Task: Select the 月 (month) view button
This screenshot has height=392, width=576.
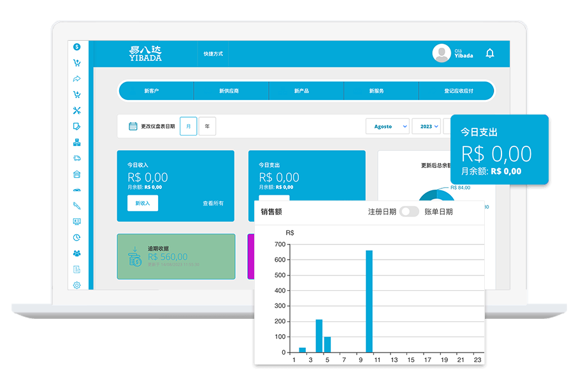Action: click(x=188, y=127)
